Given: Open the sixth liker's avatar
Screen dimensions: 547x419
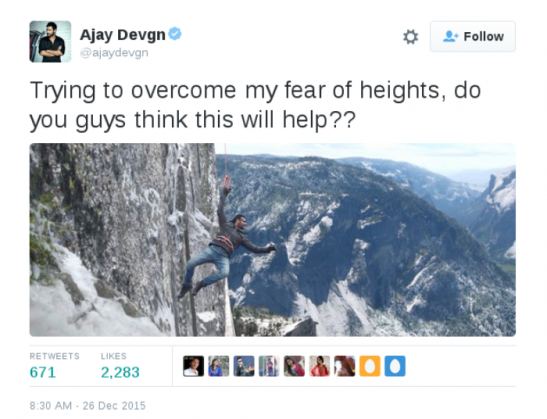Looking at the screenshot, I should click(x=320, y=366).
